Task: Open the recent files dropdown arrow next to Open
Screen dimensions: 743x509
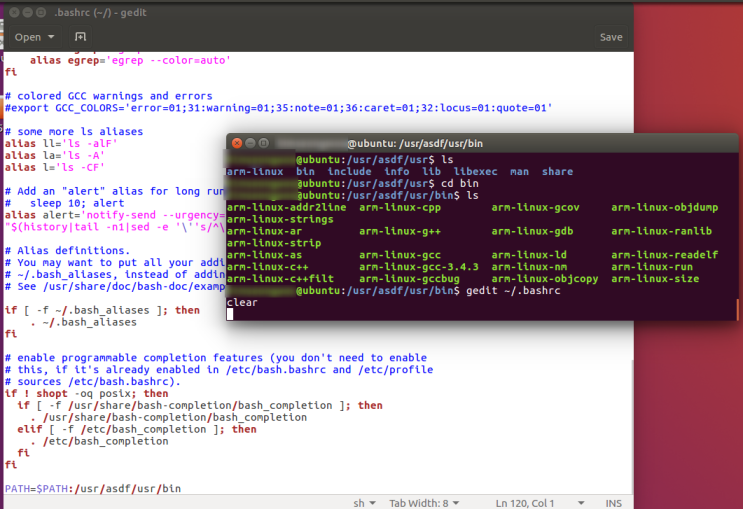Action: [49, 37]
